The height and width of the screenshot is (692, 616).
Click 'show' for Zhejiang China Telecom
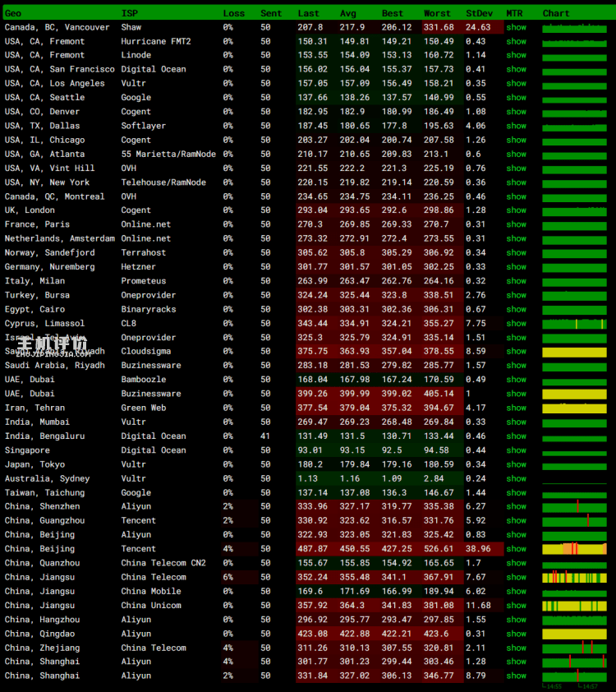[x=516, y=648]
